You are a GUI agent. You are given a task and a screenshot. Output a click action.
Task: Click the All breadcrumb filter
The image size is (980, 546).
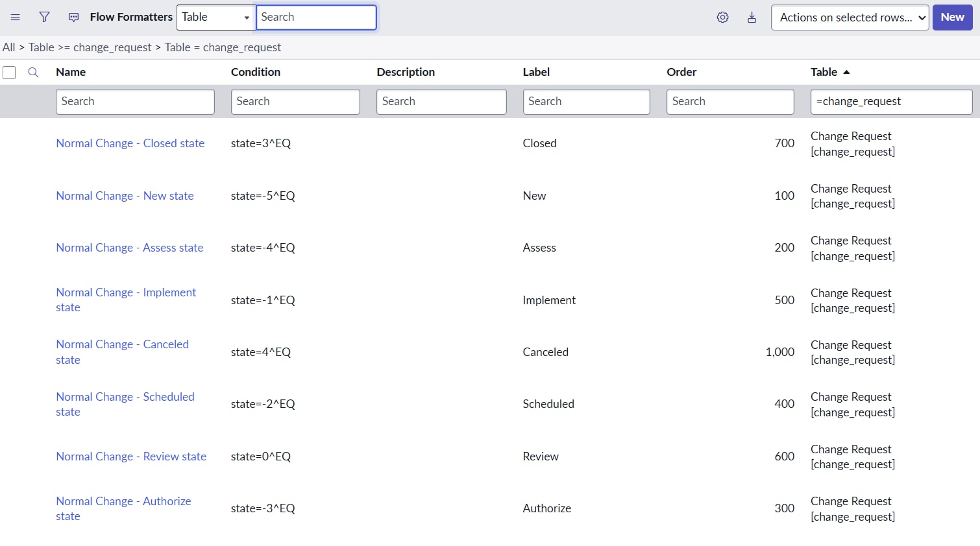[8, 47]
